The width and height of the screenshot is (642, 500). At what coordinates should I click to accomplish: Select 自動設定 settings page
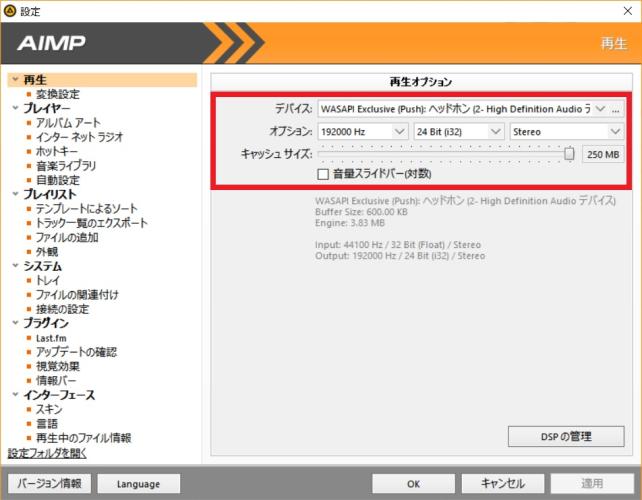pos(58,180)
